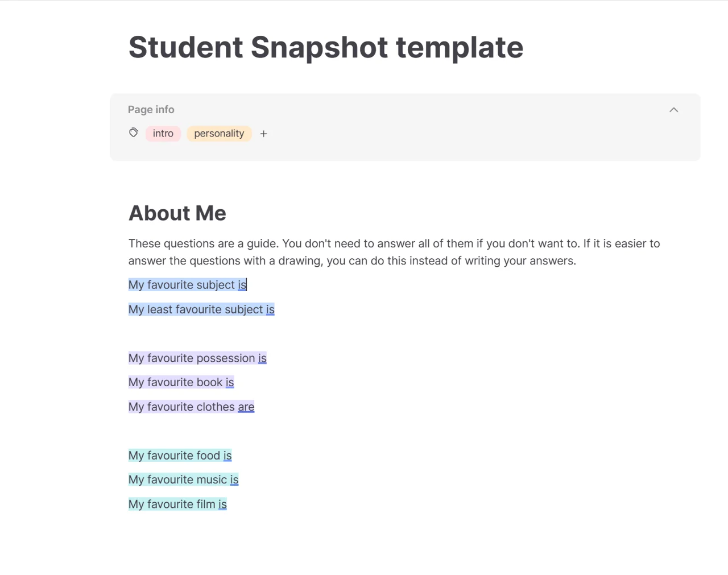
Task: Click underlined 'are' in favourite clothes line
Action: tap(246, 407)
